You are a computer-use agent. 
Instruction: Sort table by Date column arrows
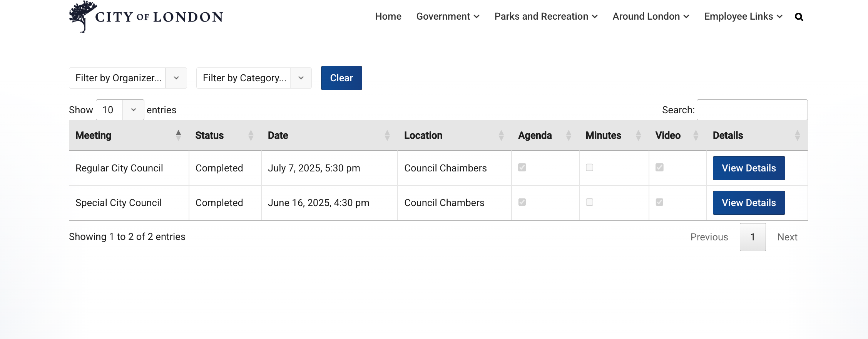coord(387,135)
